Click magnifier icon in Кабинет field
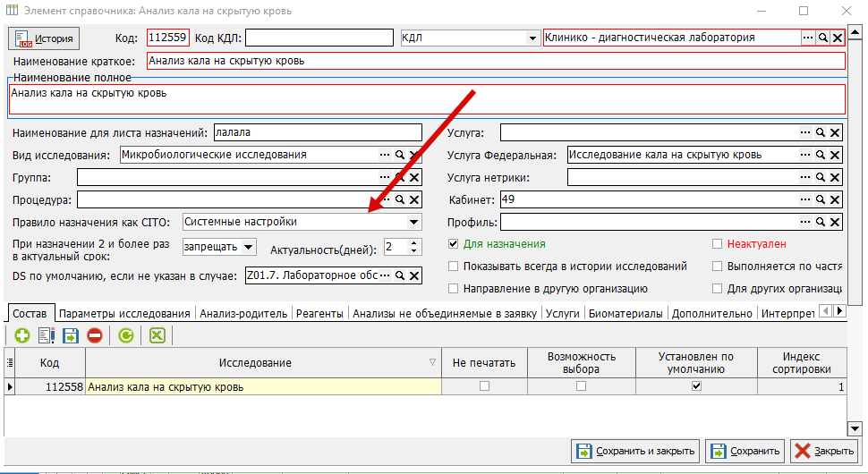Viewport: 868px width, 474px height. click(821, 199)
